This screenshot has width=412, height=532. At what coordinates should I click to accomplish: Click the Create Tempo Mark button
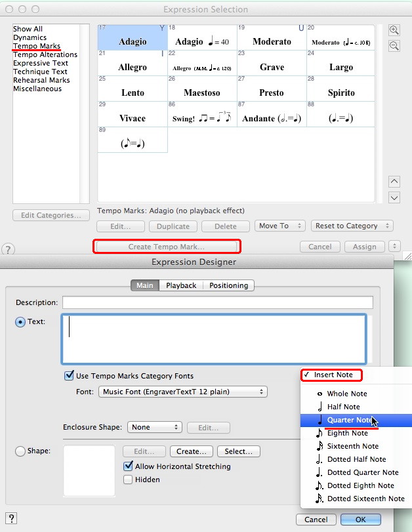point(167,247)
